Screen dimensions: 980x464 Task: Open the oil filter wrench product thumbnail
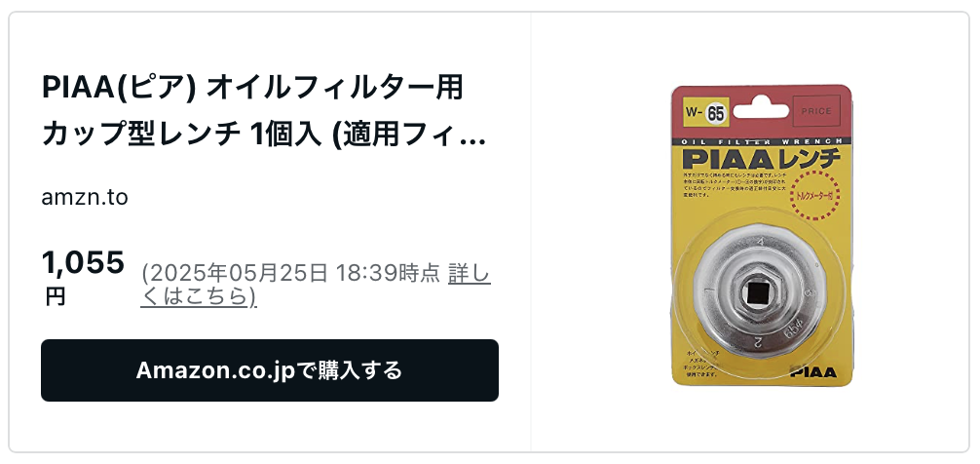761,235
